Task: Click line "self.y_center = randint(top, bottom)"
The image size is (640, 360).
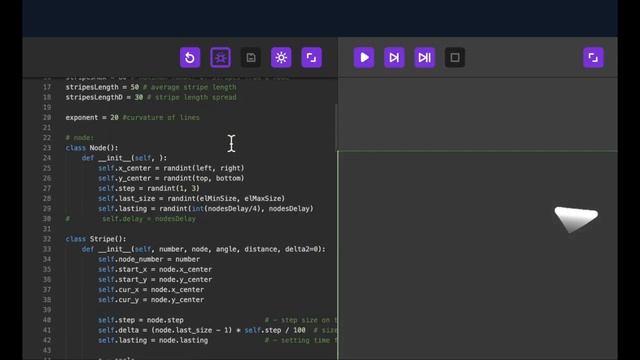Action: click(x=171, y=178)
